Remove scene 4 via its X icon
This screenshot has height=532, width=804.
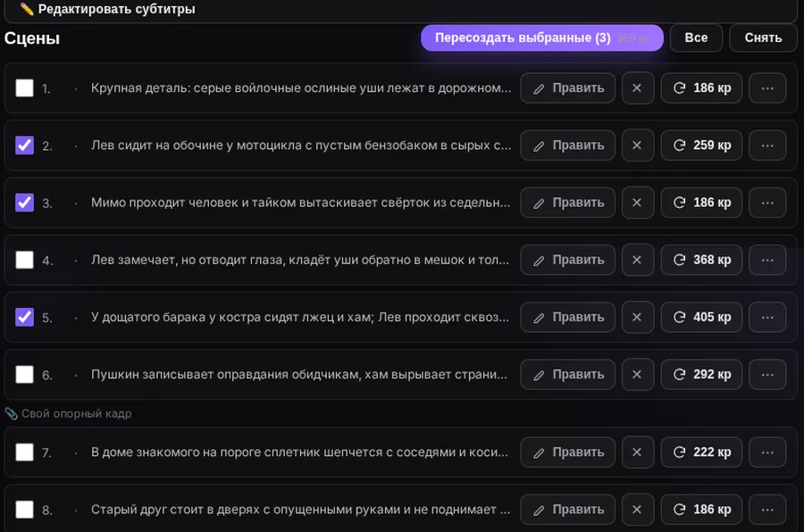click(637, 260)
